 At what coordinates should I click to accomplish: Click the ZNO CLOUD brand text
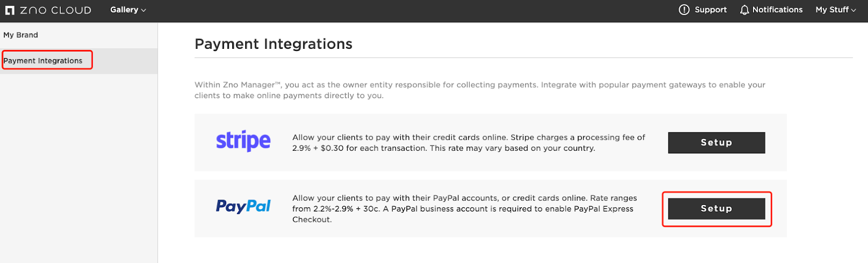coord(56,10)
